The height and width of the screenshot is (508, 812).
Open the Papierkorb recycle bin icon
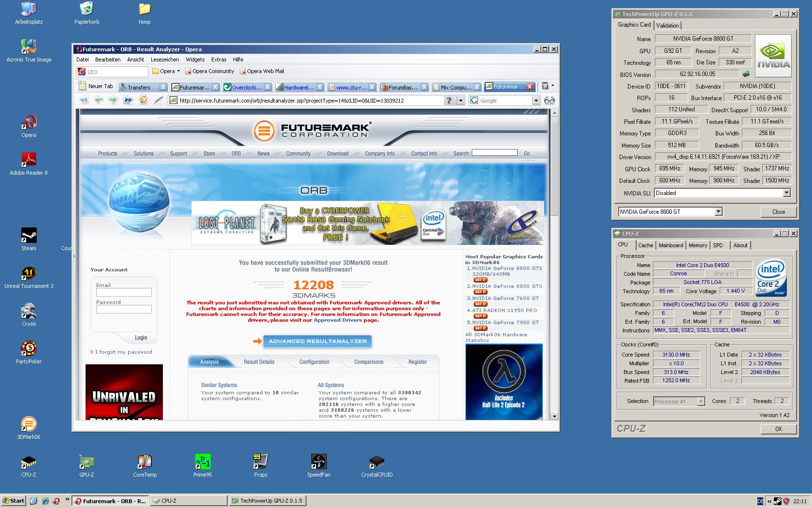(87, 13)
